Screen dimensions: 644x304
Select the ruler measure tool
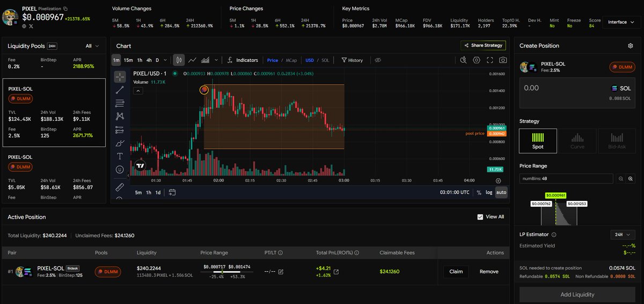[x=120, y=186]
